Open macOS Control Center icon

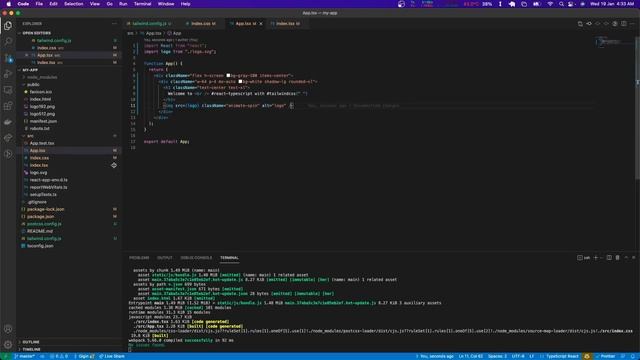[571, 4]
